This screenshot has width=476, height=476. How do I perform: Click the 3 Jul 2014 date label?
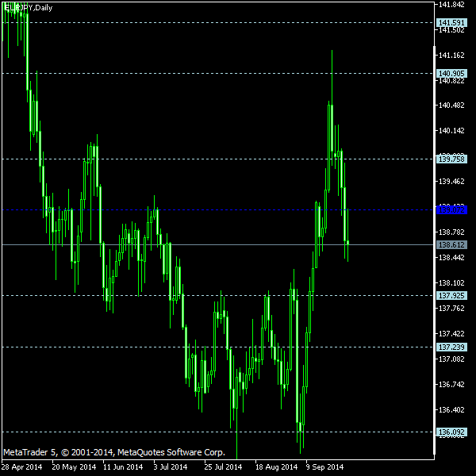pos(171,467)
